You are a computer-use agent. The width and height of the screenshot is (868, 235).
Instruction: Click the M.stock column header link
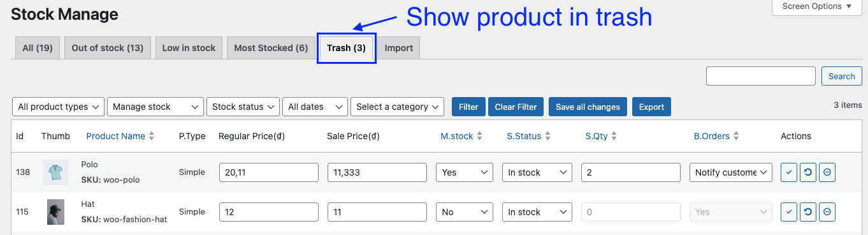457,136
